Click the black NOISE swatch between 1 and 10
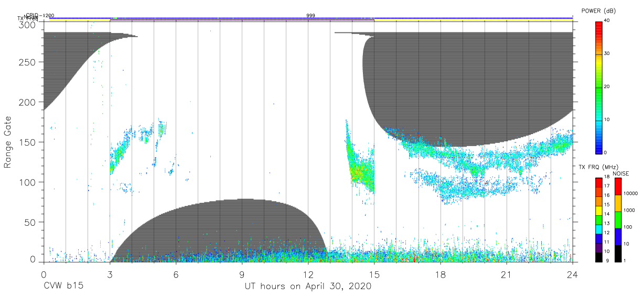The image size is (644, 297). coord(618,252)
